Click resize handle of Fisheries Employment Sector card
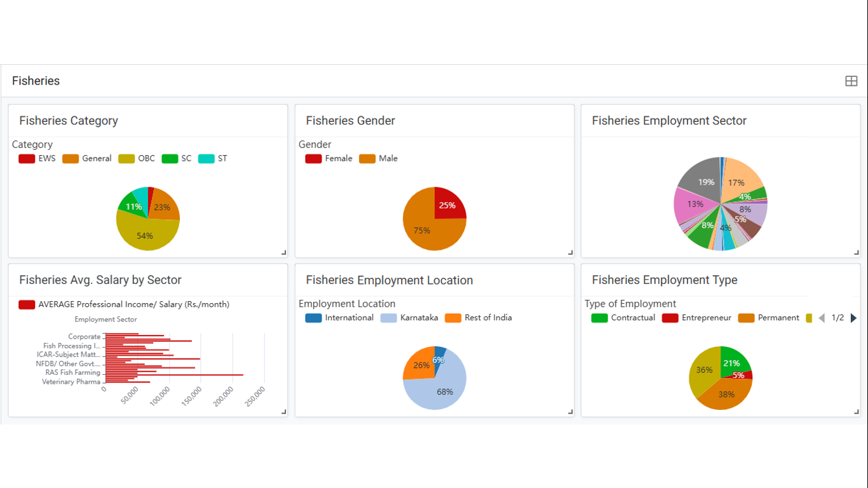The height and width of the screenshot is (488, 868). pyautogui.click(x=856, y=253)
